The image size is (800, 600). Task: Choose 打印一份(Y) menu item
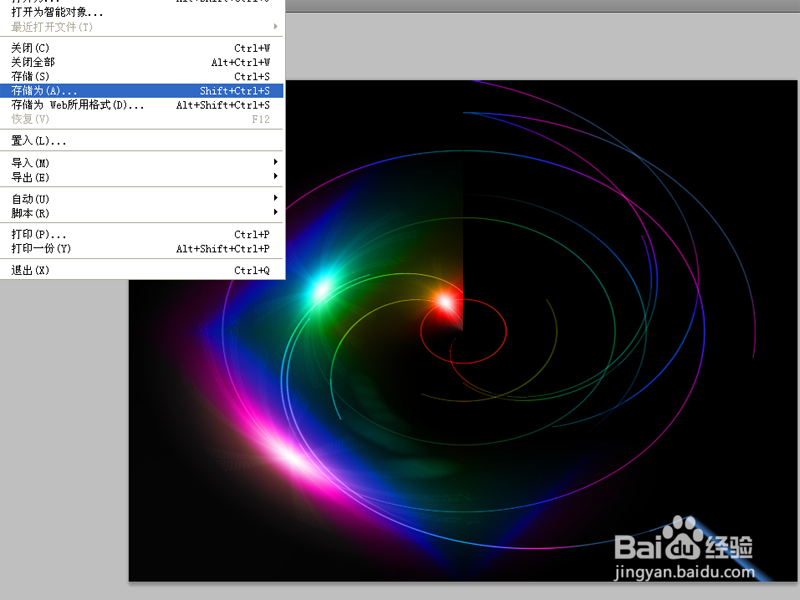[x=142, y=248]
